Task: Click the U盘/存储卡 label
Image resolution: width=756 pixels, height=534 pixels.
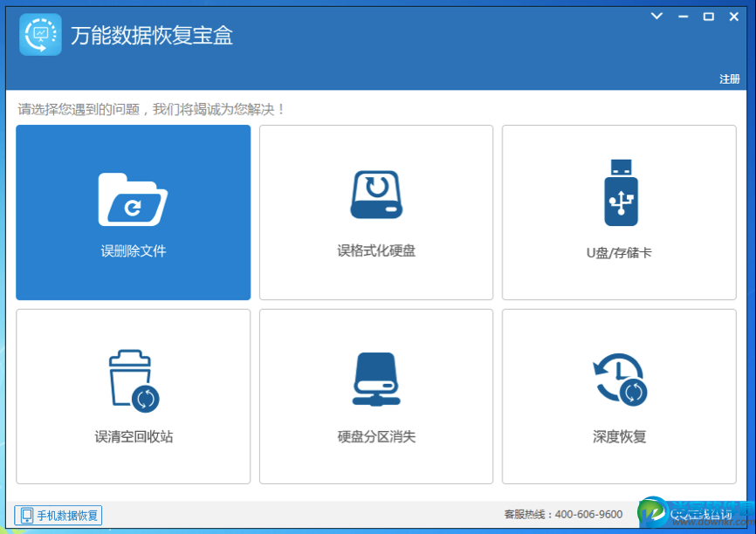Action: (x=619, y=252)
